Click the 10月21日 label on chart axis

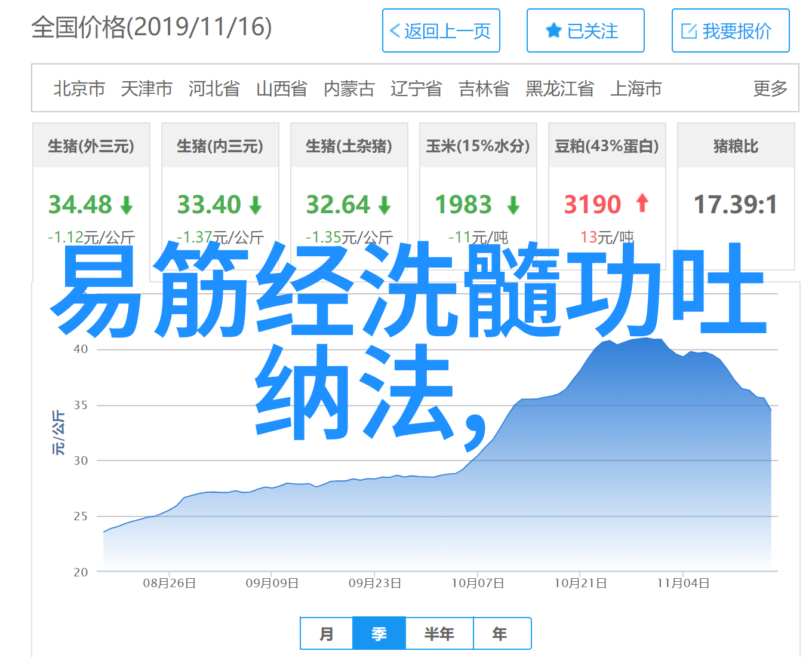tap(580, 584)
